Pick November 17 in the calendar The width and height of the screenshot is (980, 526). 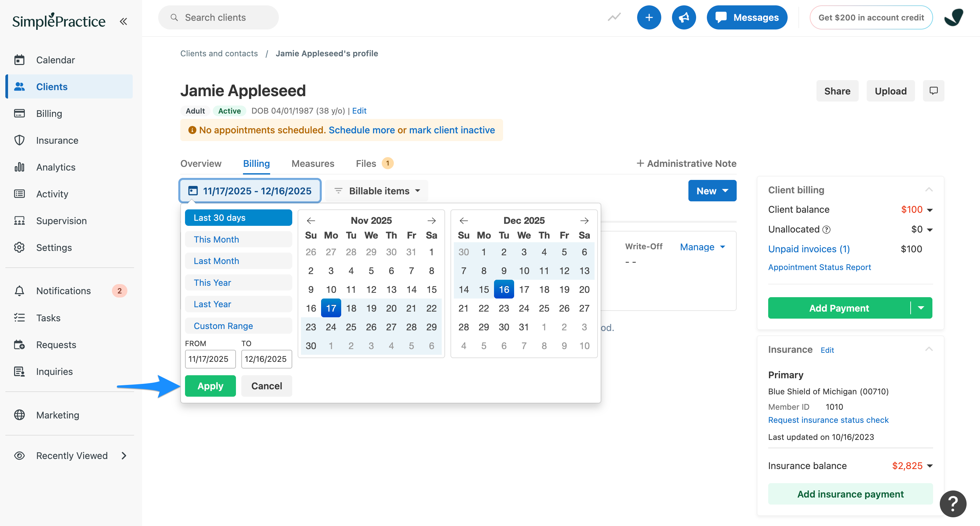[330, 308]
